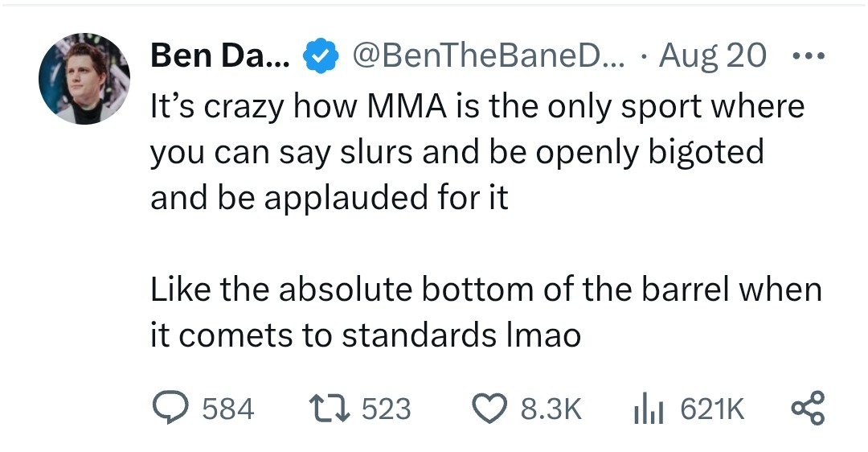
Task: Click the blue verified checkmark badge
Action: coord(317,56)
